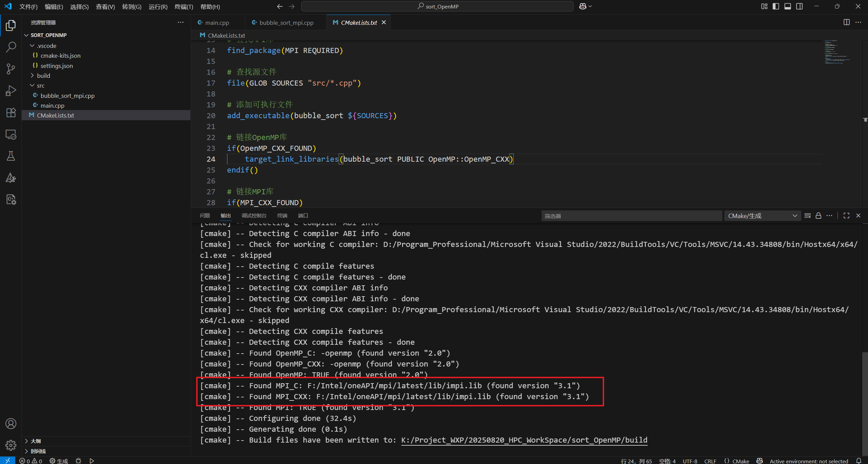Open the Testing view
The image size is (868, 464).
11,156
